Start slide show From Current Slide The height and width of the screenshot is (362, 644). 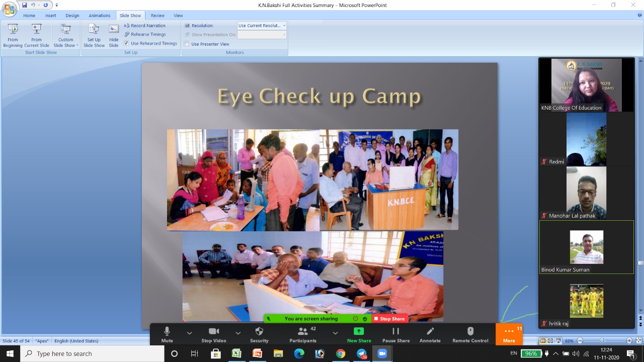(x=37, y=35)
